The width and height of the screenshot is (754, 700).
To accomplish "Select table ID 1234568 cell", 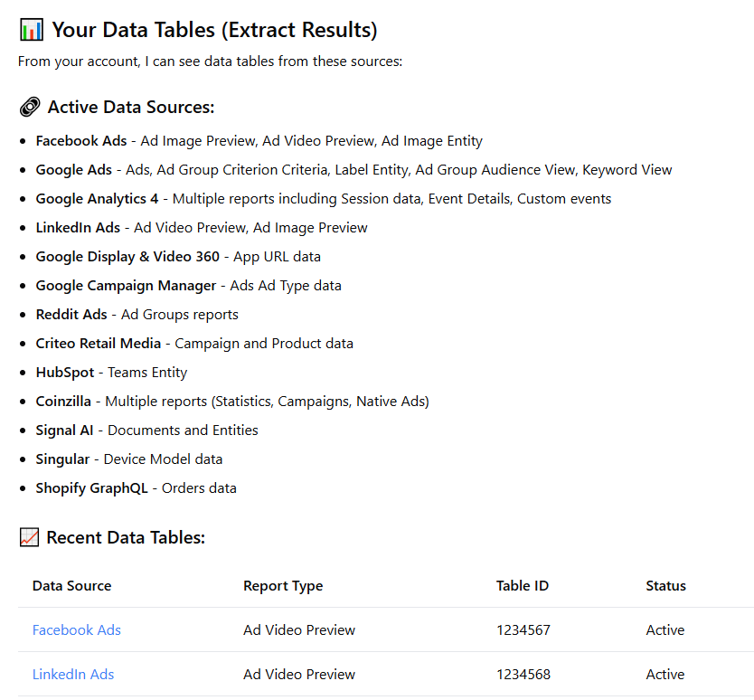I will (523, 674).
